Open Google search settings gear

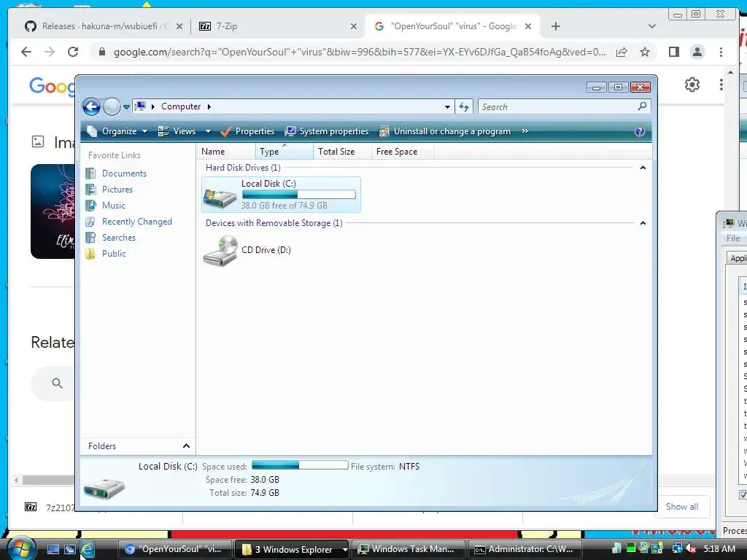point(692,85)
